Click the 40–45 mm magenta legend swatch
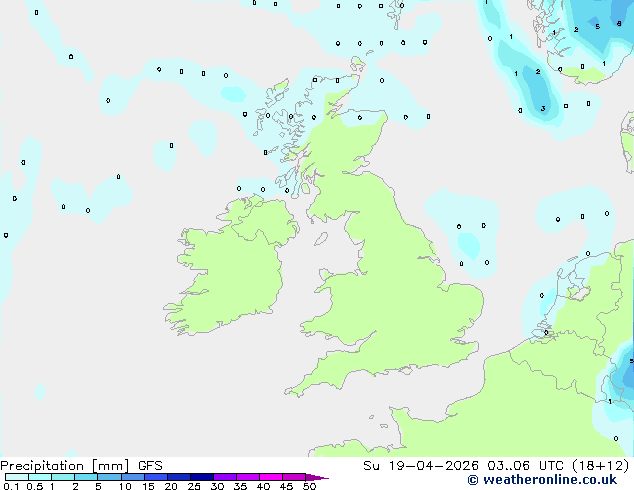The height and width of the screenshot is (490, 634). [x=271, y=477]
